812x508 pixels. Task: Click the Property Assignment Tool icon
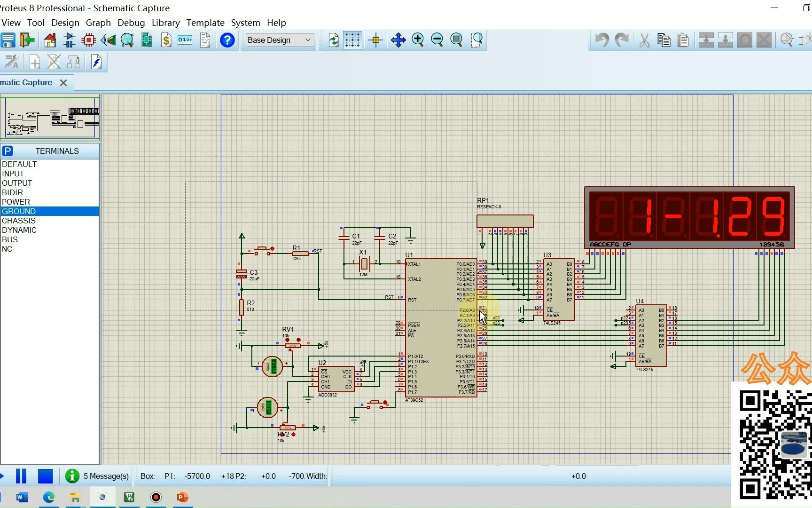pyautogui.click(x=12, y=62)
